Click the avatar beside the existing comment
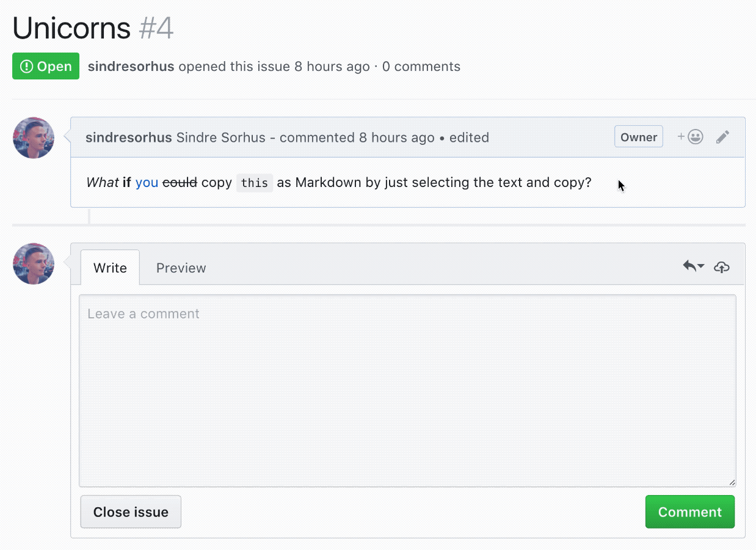 [x=34, y=138]
